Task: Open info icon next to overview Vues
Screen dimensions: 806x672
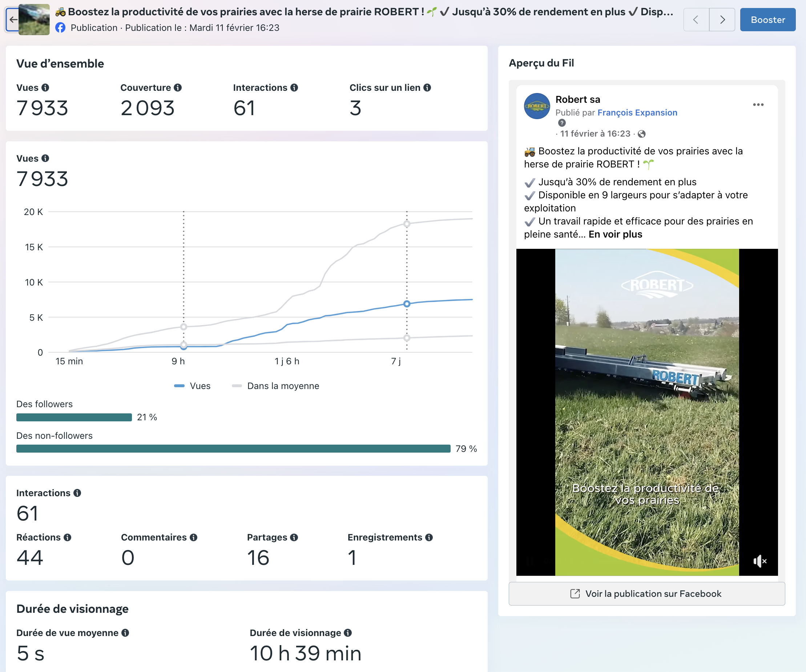Action: click(x=45, y=88)
